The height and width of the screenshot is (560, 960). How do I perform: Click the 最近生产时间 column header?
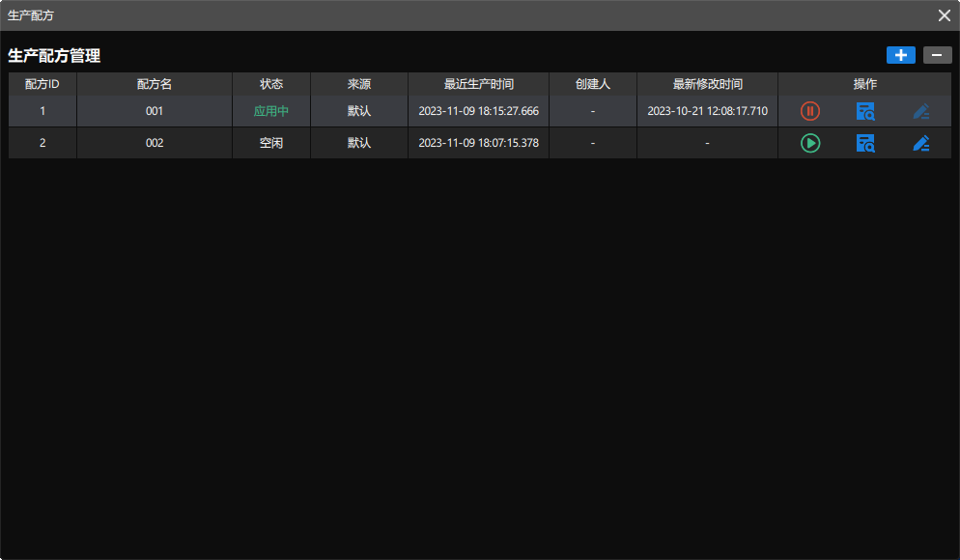[x=478, y=84]
